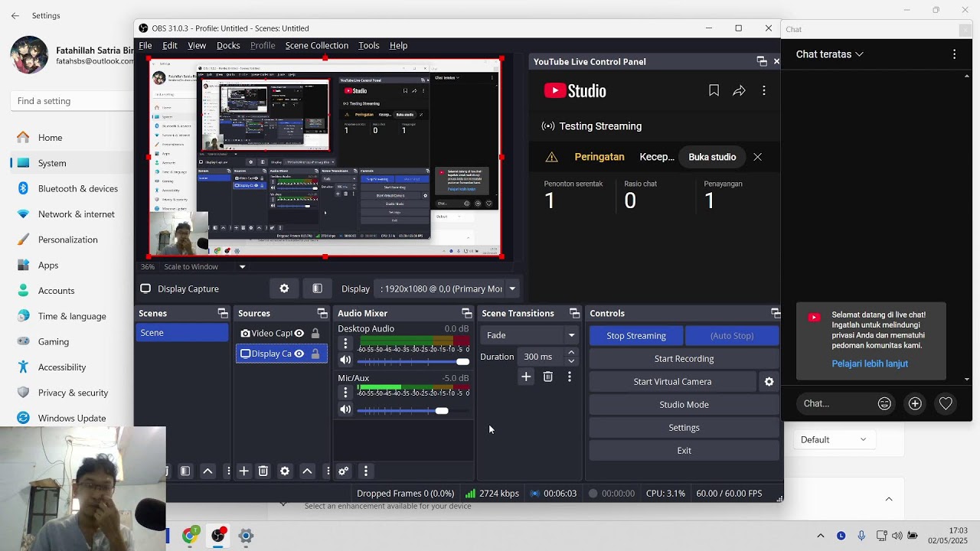Open the Docks menu

228,45
